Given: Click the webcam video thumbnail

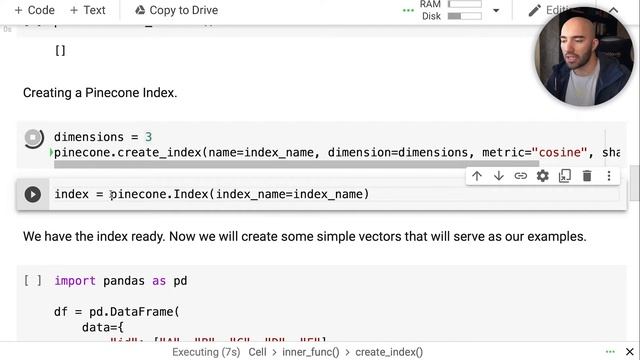Looking at the screenshot, I should [584, 57].
